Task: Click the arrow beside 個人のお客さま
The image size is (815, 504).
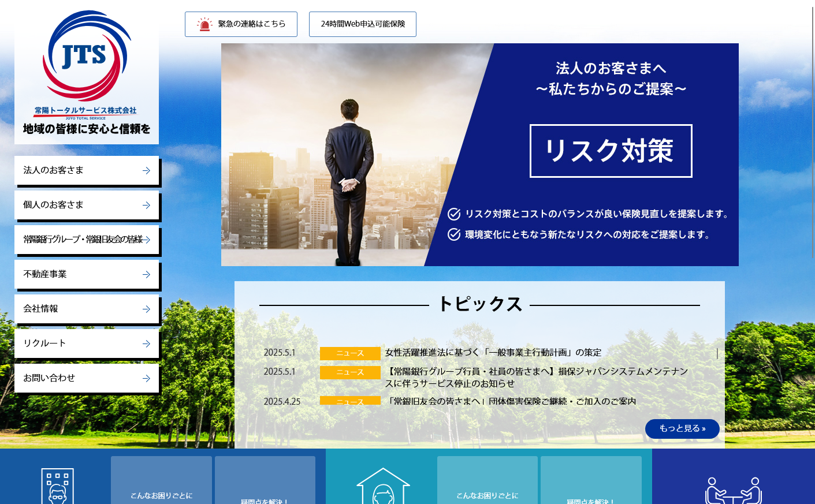Action: pos(146,206)
